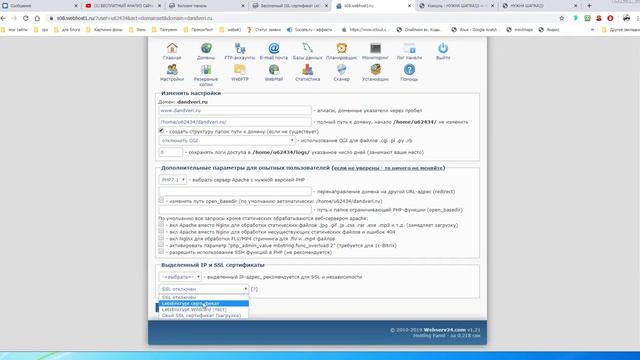Open the Домены section icon
This screenshot has width=640, height=360.
click(206, 48)
